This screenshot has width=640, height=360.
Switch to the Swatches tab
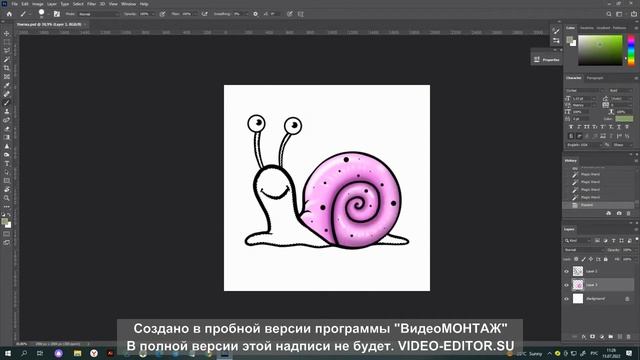point(587,28)
